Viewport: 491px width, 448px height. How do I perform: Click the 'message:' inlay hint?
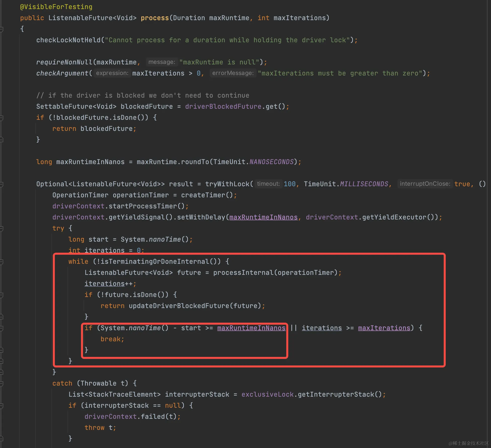162,62
